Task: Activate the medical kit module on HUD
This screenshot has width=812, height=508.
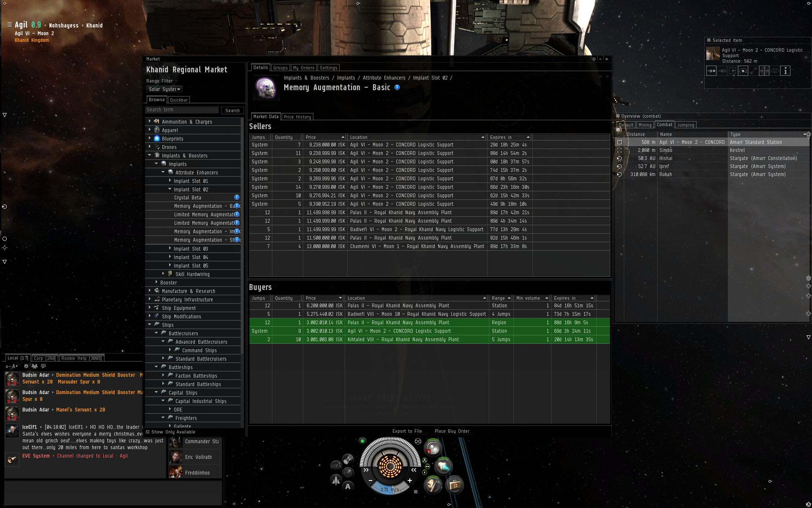Action: tap(455, 485)
